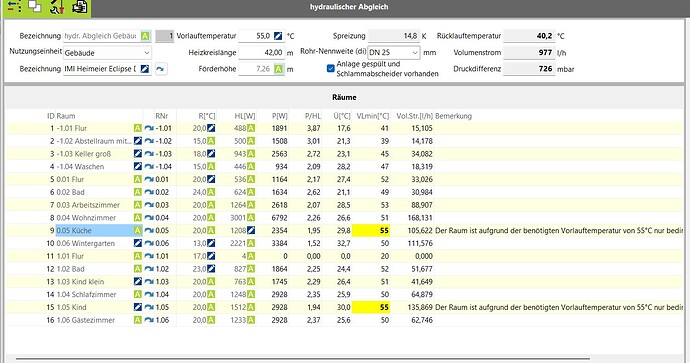
Task: Select the 0.04 Wohnzimmer room name
Action: point(86,218)
